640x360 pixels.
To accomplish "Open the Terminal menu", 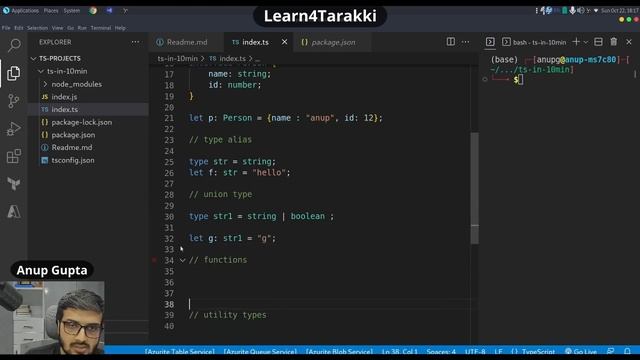I will (101, 28).
